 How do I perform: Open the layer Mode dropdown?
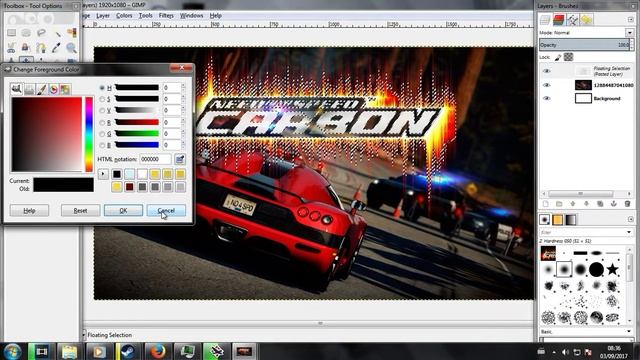(x=630, y=32)
